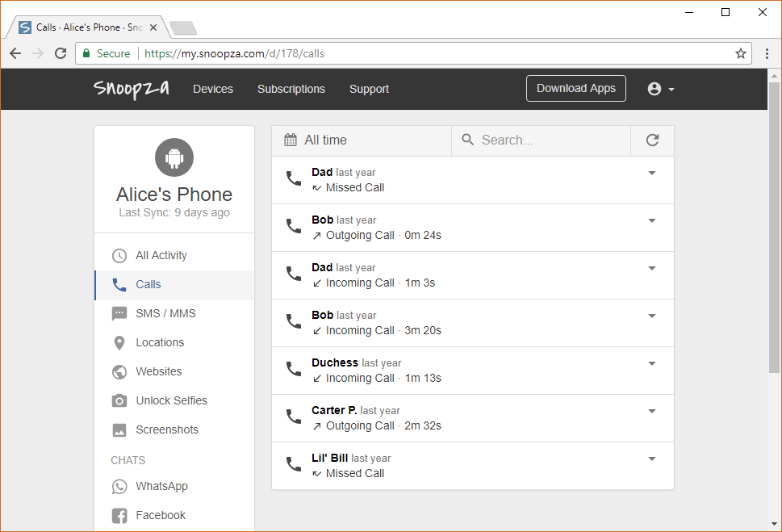Go to Subscriptions in navigation bar
782x532 pixels.
(x=291, y=89)
